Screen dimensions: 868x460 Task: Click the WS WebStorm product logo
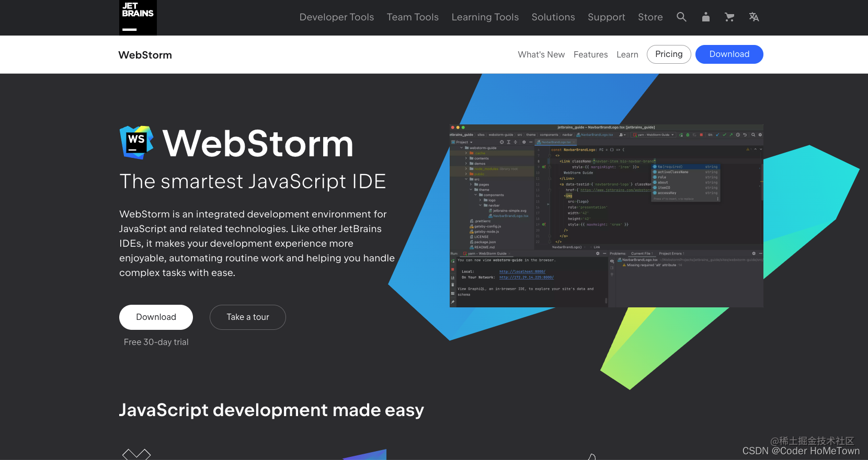pyautogui.click(x=136, y=142)
